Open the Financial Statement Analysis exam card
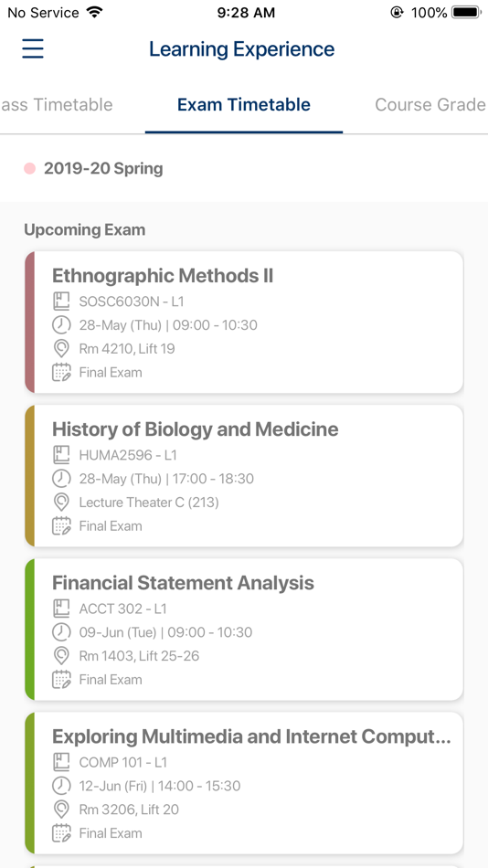Screen dimensions: 488x868 pos(244,630)
